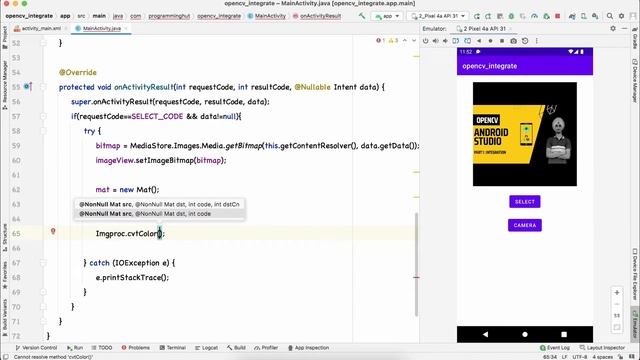Collapse the try block fold marker line 58
Image resolution: width=640 pixels, height=360 pixels.
pyautogui.click(x=43, y=131)
